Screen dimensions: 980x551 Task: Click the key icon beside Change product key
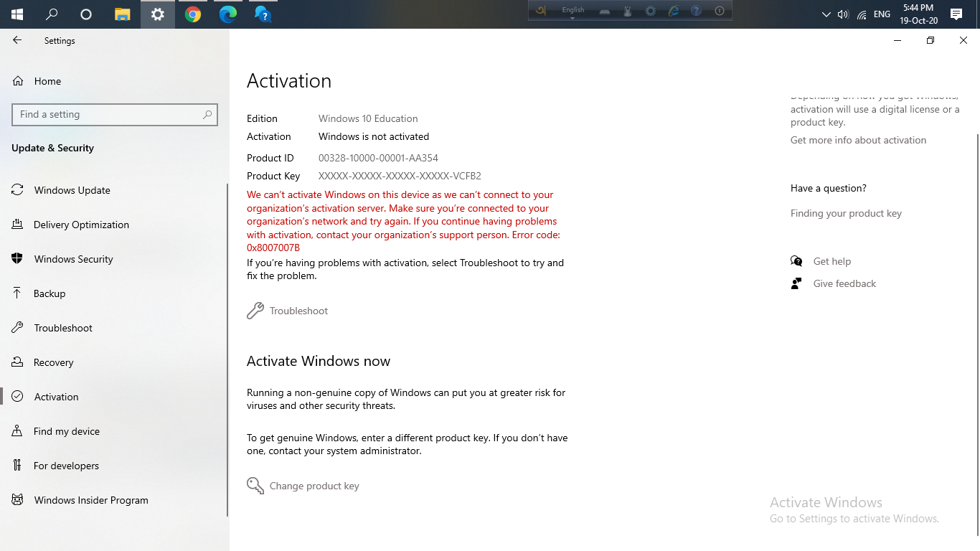point(255,486)
